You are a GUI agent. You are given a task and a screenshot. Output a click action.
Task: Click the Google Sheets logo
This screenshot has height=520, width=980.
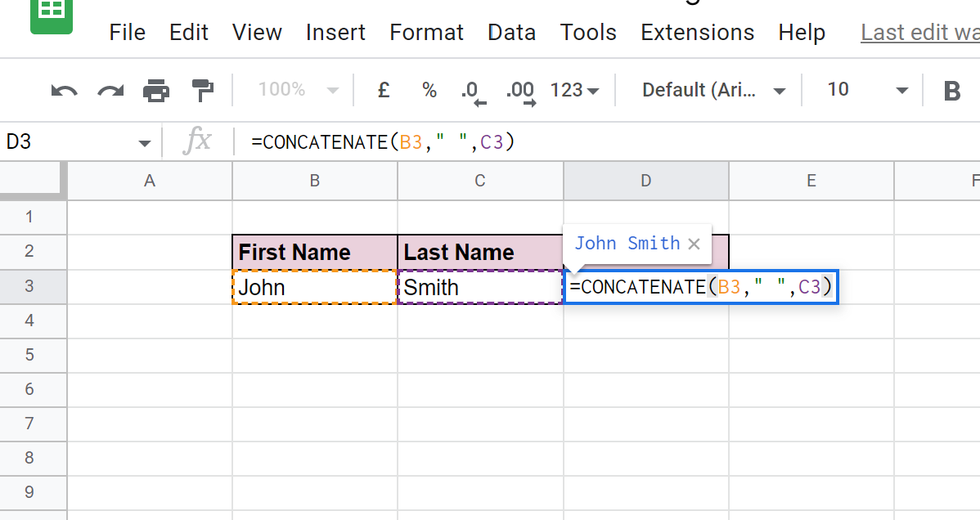click(x=52, y=16)
